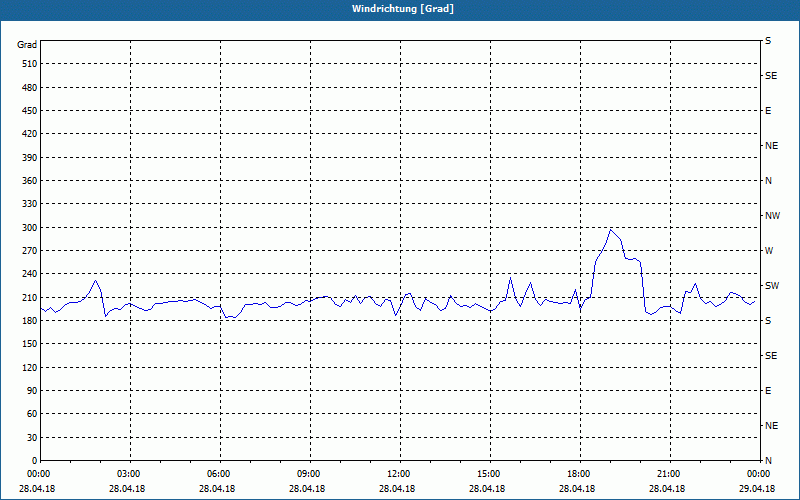Select the 00:00 time label above 29.04.18
Viewport: 800px width, 500px height.
click(759, 474)
